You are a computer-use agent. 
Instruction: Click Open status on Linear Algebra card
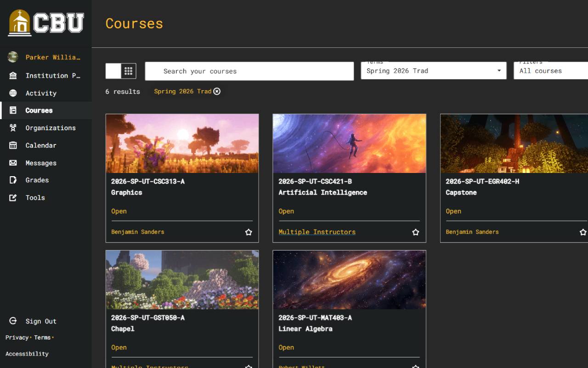click(286, 347)
